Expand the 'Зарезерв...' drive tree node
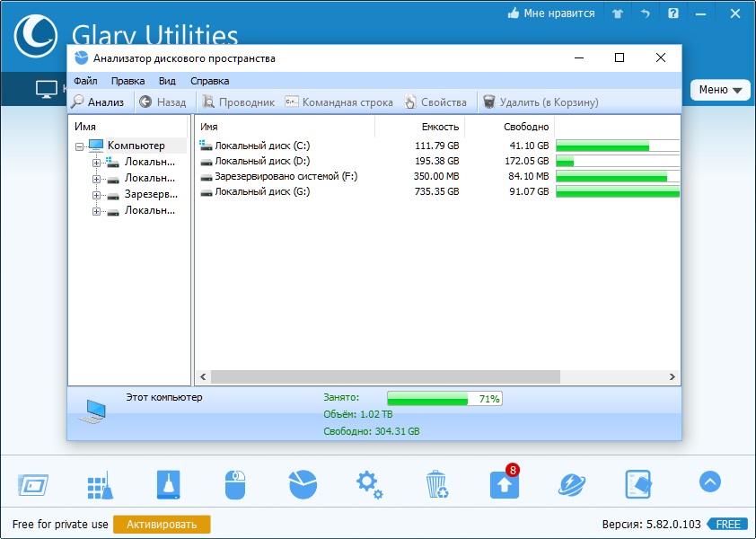The height and width of the screenshot is (539, 756). pyautogui.click(x=96, y=195)
